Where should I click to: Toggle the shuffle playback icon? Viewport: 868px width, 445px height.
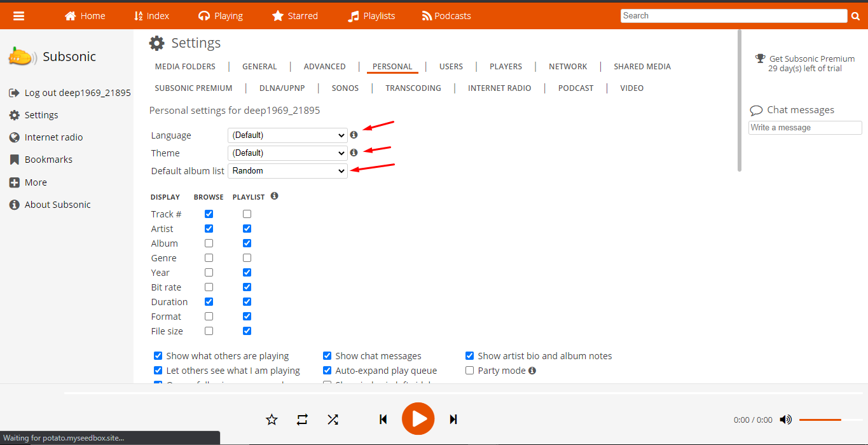pyautogui.click(x=333, y=419)
